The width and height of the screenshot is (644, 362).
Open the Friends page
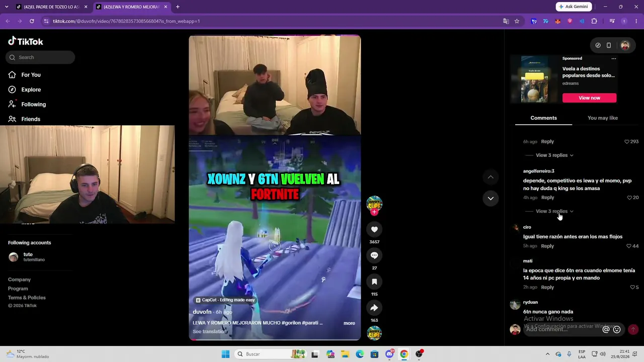pyautogui.click(x=31, y=119)
